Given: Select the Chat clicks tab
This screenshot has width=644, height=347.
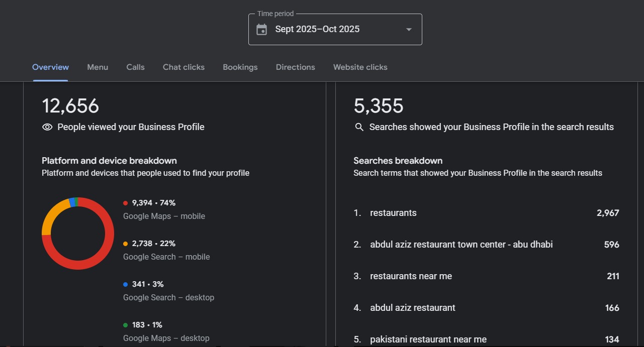Looking at the screenshot, I should point(183,67).
